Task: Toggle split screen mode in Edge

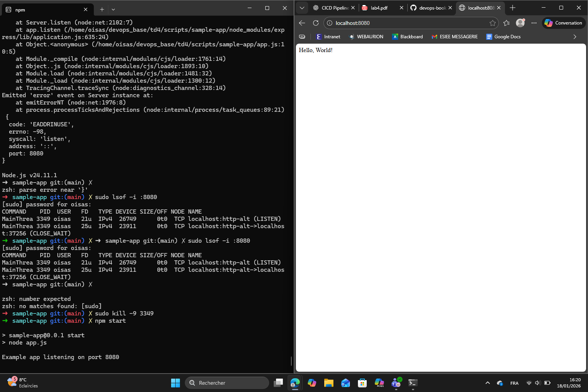Action: click(302, 36)
